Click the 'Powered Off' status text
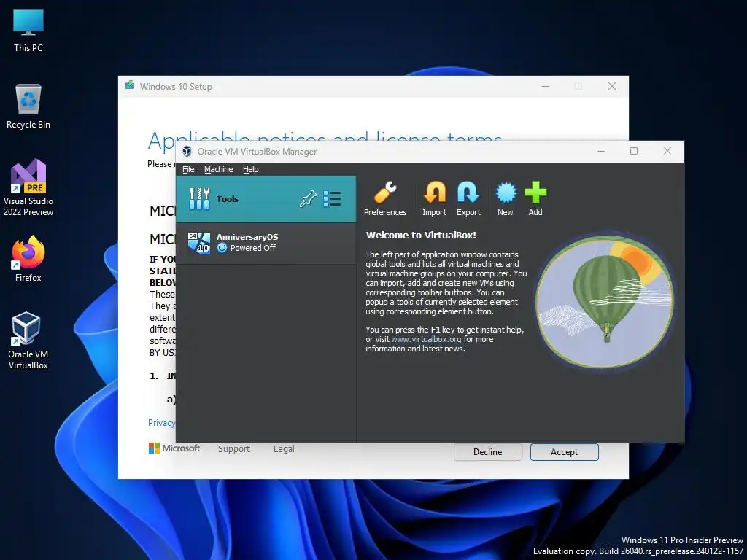The image size is (747, 560). pyautogui.click(x=253, y=248)
